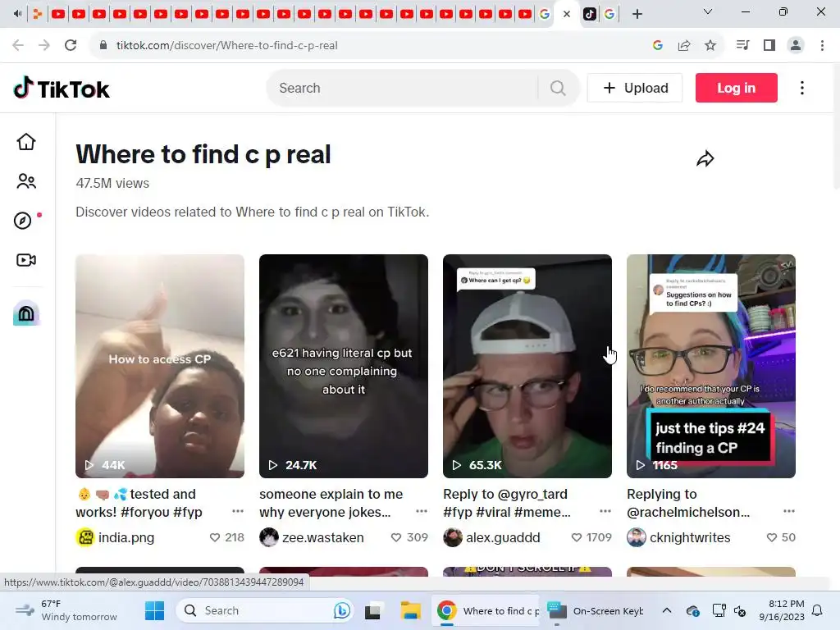Close the active tab with the X
840x630 pixels.
pyautogui.click(x=567, y=15)
